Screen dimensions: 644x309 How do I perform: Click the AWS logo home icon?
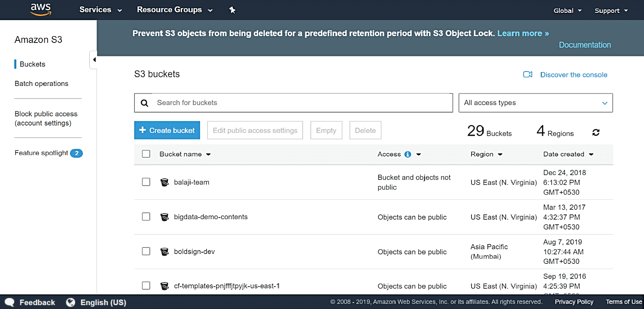[x=41, y=9]
